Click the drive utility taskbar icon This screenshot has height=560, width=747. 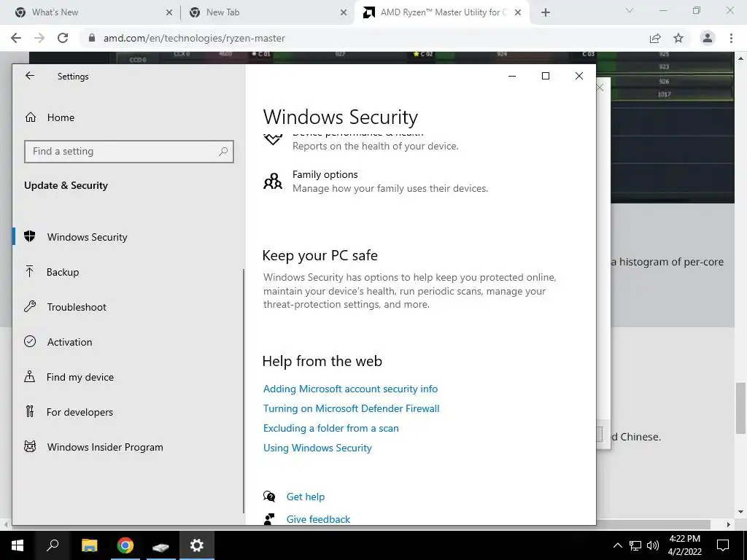click(x=160, y=545)
